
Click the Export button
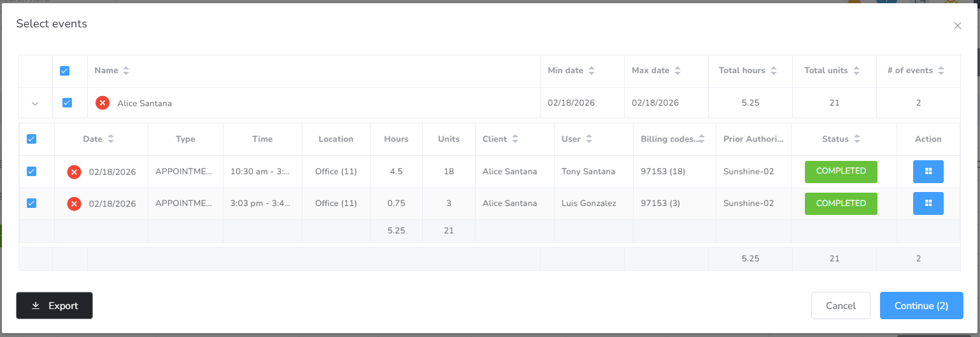point(54,306)
